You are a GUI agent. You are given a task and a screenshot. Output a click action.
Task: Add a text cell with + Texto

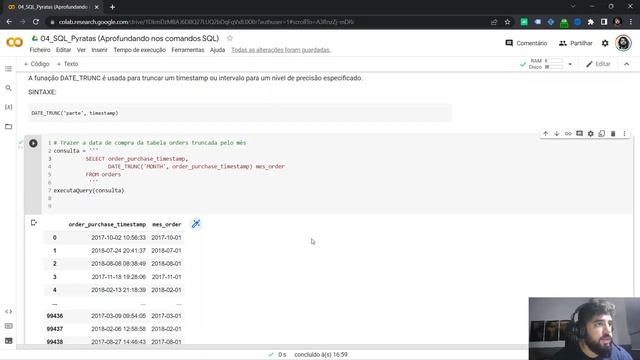pos(67,64)
